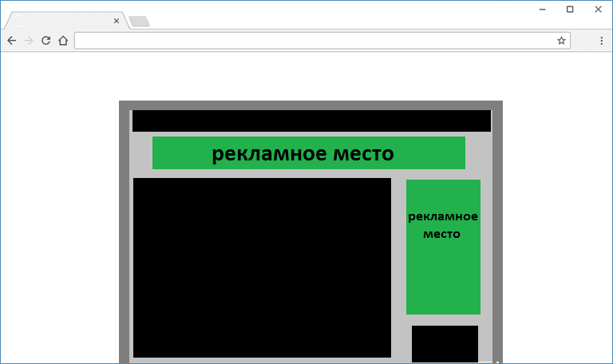This screenshot has height=364, width=613.
Task: Reload the current page
Action: coord(45,40)
